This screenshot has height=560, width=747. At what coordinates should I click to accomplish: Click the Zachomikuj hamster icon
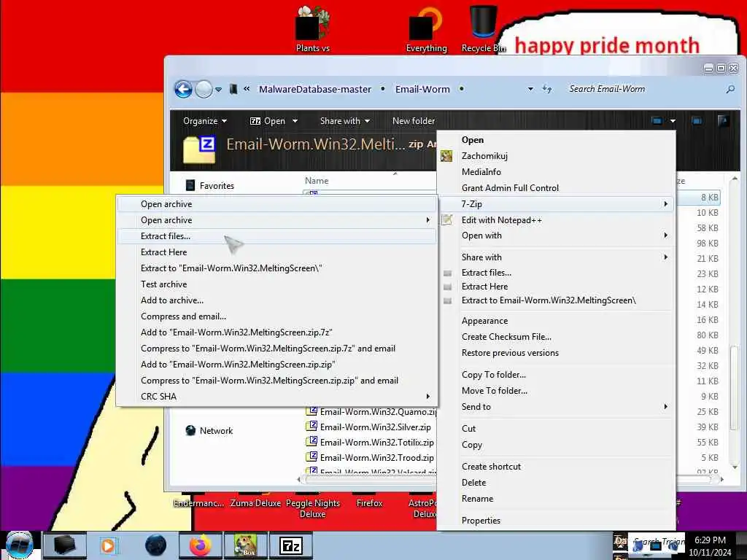click(446, 156)
